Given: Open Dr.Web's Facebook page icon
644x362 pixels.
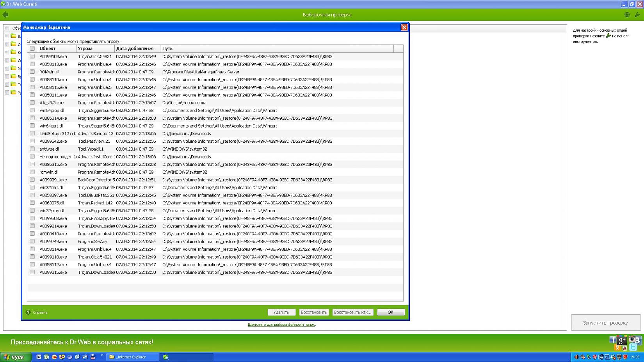Looking at the screenshot, I should (x=612, y=340).
